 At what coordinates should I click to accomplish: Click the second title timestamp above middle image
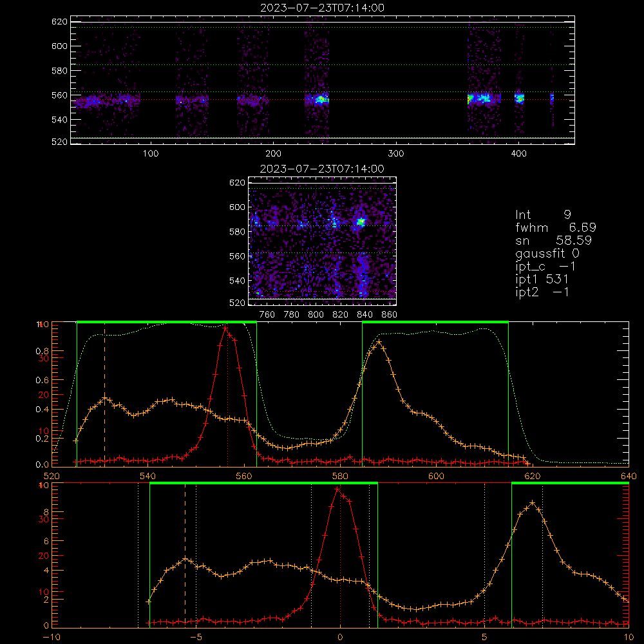pyautogui.click(x=322, y=169)
